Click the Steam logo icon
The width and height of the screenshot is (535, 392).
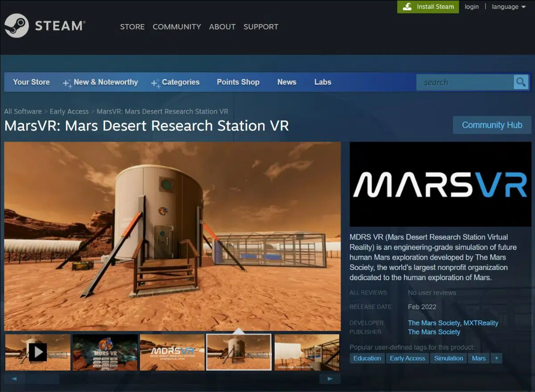(x=17, y=26)
